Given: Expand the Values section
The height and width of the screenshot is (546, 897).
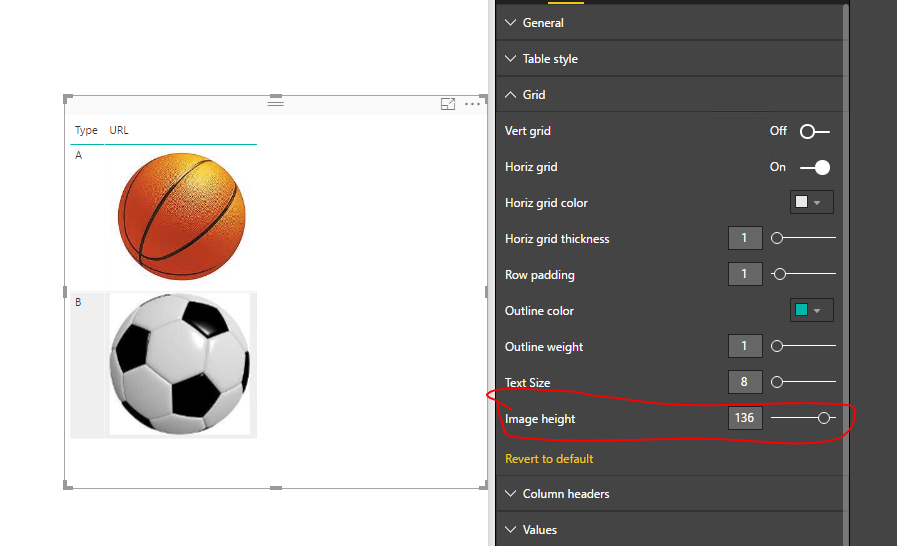Looking at the screenshot, I should (x=670, y=530).
